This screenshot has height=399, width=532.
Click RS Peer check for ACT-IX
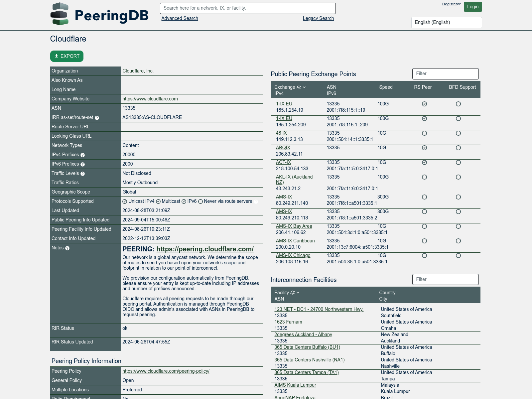424,163
